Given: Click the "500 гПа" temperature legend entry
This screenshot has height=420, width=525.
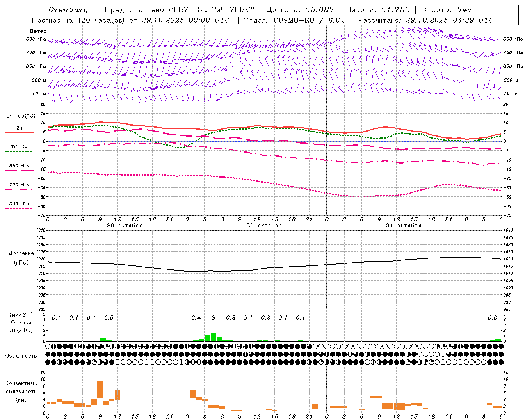Looking at the screenshot, I should pos(19,203).
